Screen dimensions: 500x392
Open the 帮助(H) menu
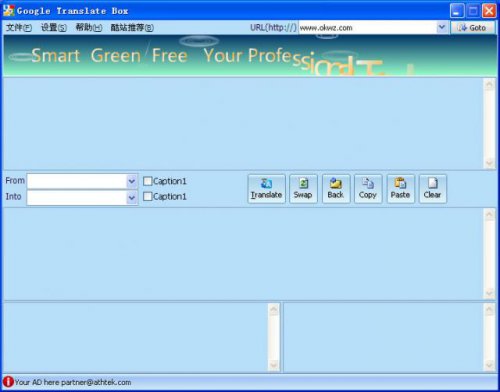pos(89,28)
